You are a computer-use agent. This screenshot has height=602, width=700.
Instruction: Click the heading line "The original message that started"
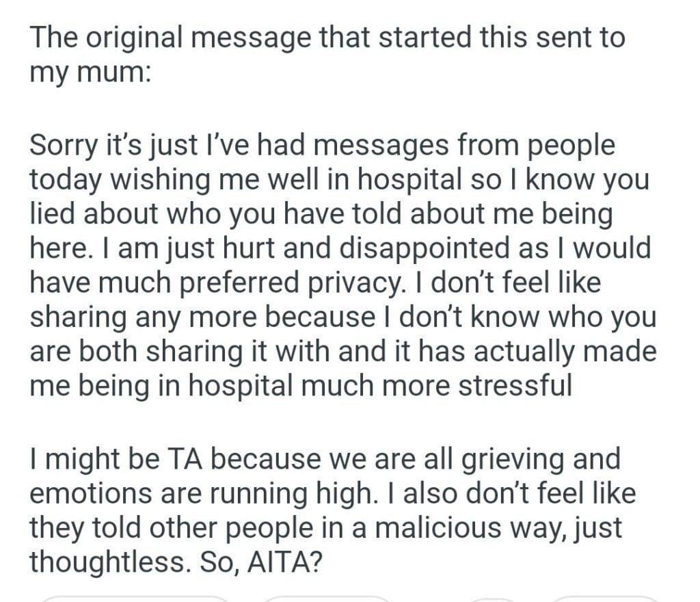coord(327,38)
